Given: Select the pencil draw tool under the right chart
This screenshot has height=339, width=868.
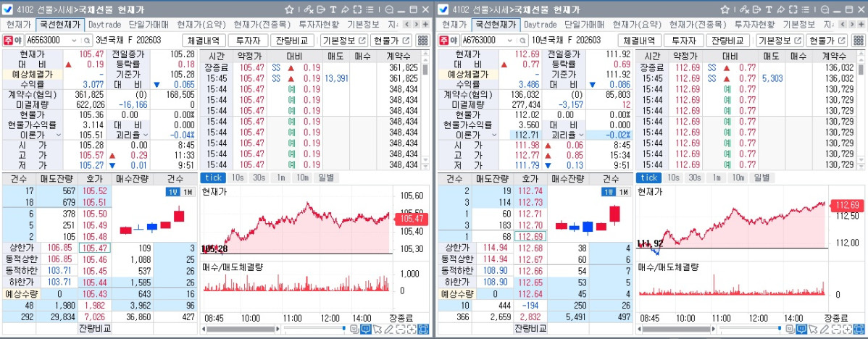Looking at the screenshot, I should tap(825, 329).
